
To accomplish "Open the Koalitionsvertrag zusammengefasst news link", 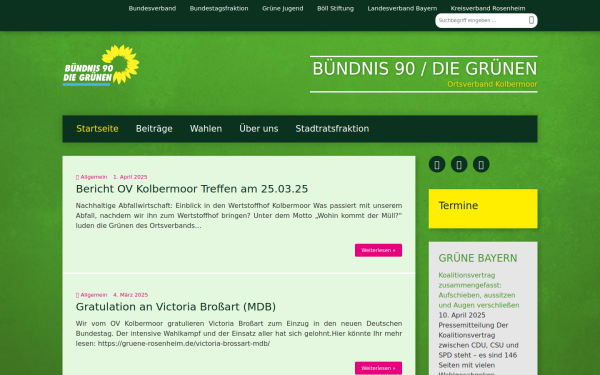I will click(479, 290).
